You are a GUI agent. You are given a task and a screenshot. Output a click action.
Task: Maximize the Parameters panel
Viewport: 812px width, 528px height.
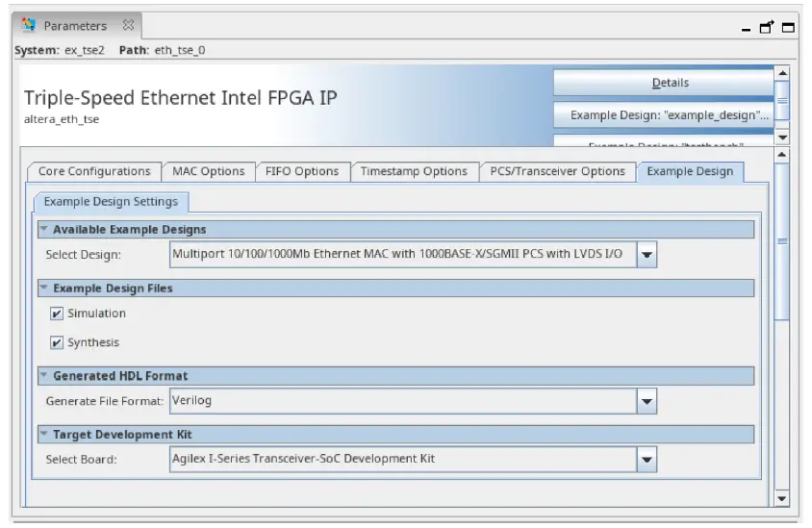pos(788,28)
